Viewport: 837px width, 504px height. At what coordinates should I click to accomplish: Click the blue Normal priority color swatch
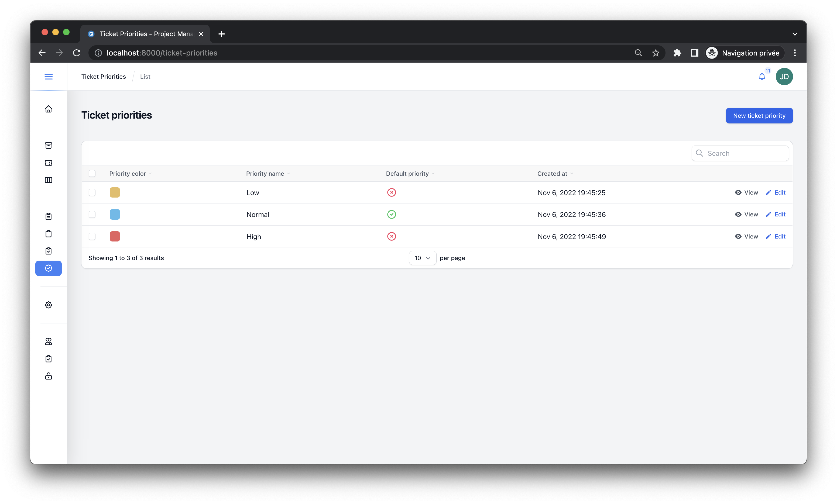pos(115,214)
